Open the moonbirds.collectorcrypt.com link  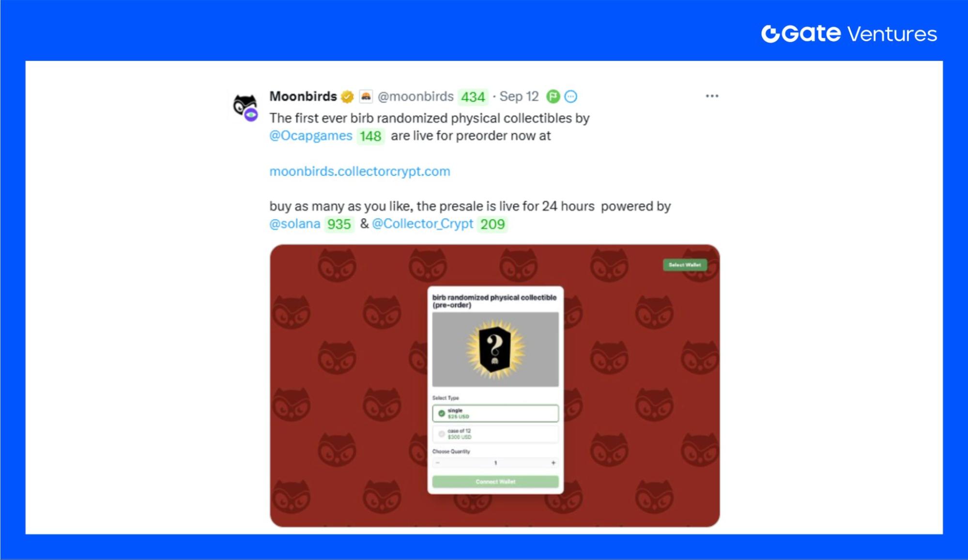click(x=360, y=171)
